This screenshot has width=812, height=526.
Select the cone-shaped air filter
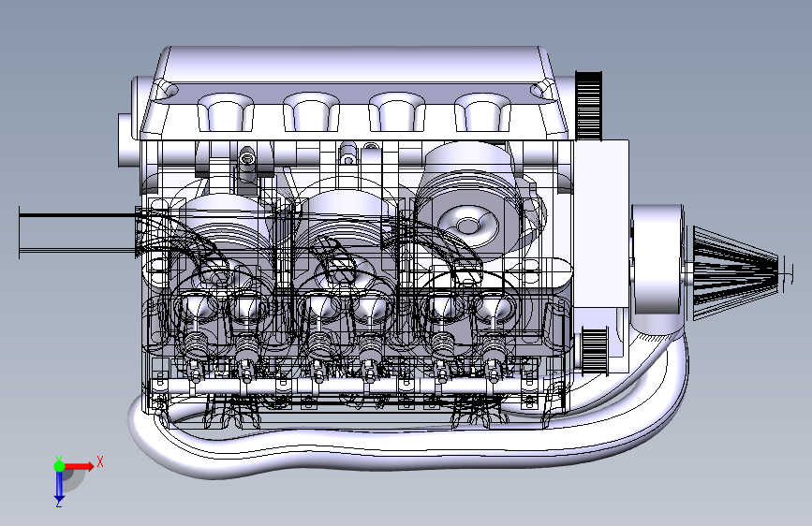tap(734, 271)
